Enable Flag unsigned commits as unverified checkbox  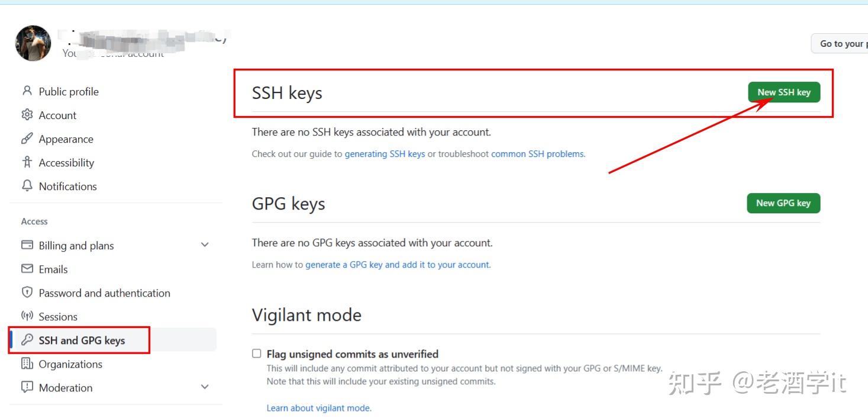coord(257,353)
